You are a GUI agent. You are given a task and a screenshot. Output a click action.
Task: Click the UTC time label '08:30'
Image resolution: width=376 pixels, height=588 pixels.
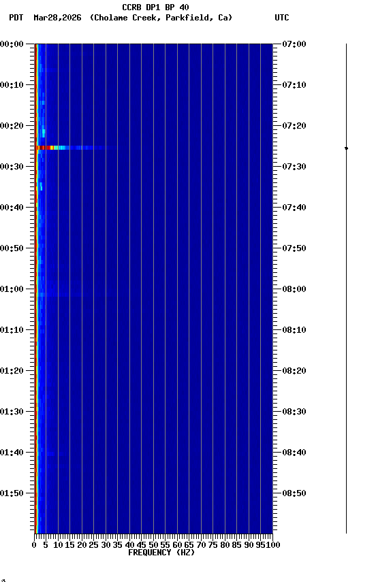(294, 412)
